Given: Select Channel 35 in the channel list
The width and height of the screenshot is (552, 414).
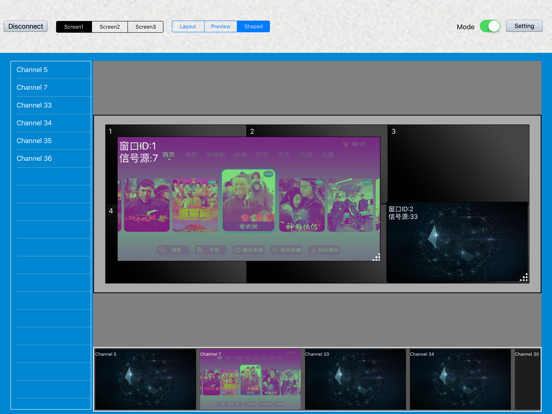Looking at the screenshot, I should pyautogui.click(x=51, y=141).
